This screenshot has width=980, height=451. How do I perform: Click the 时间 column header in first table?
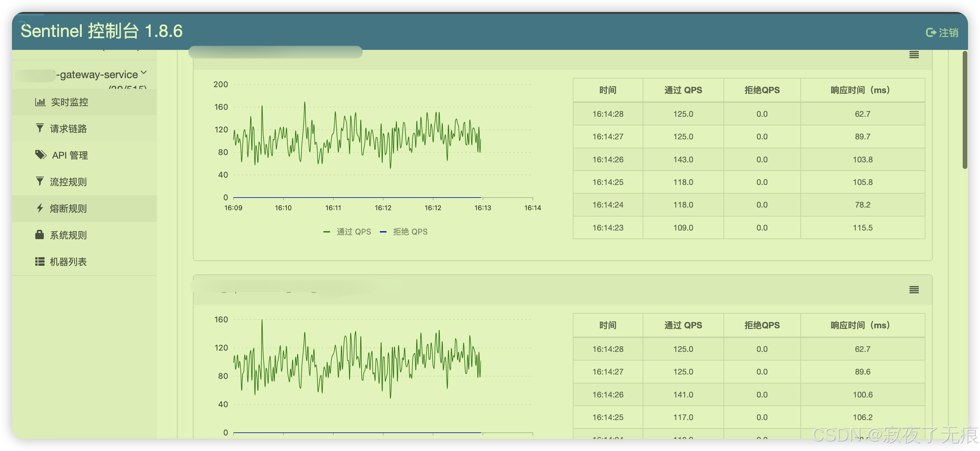[x=607, y=90]
